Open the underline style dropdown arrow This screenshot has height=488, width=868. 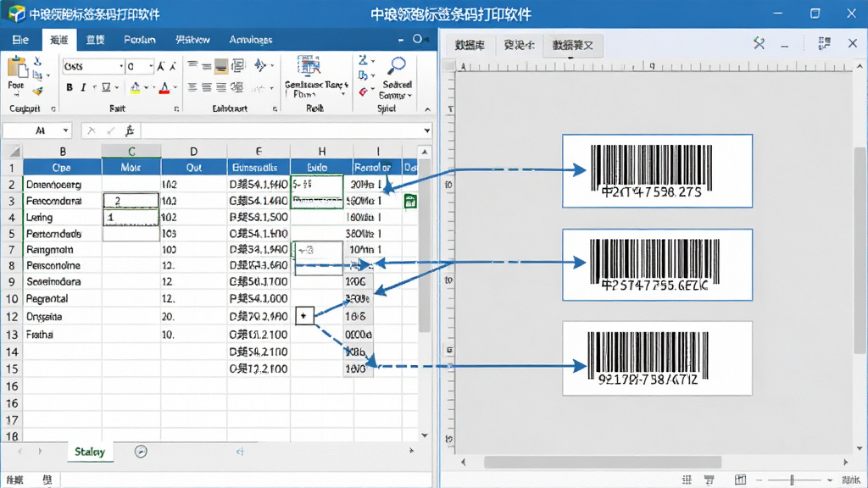pyautogui.click(x=116, y=87)
